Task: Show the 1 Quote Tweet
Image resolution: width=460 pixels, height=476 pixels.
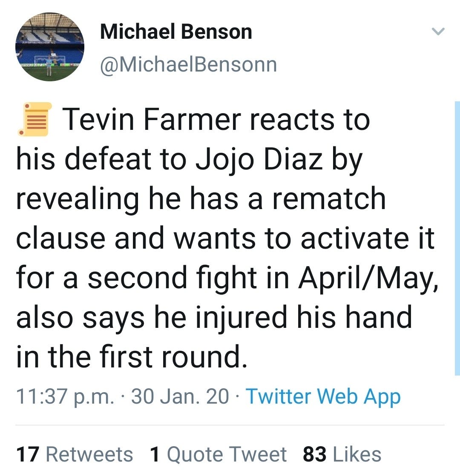Action: pos(218,454)
